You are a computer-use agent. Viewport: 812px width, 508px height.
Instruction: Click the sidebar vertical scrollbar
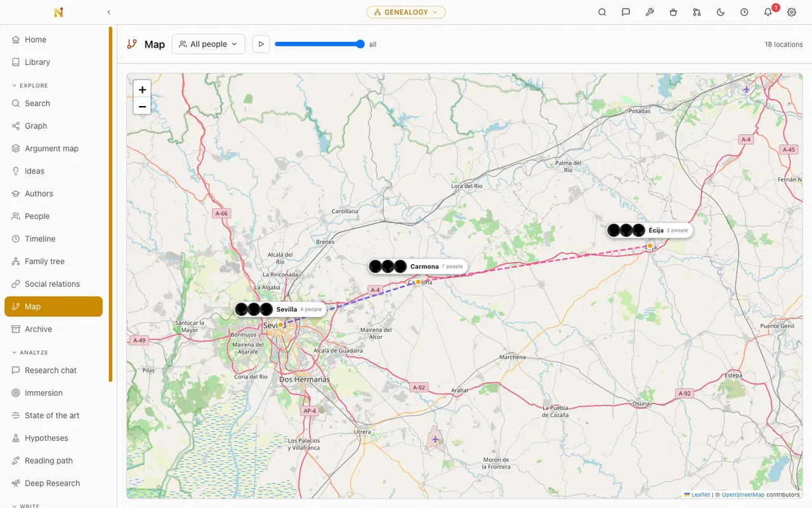click(x=110, y=204)
